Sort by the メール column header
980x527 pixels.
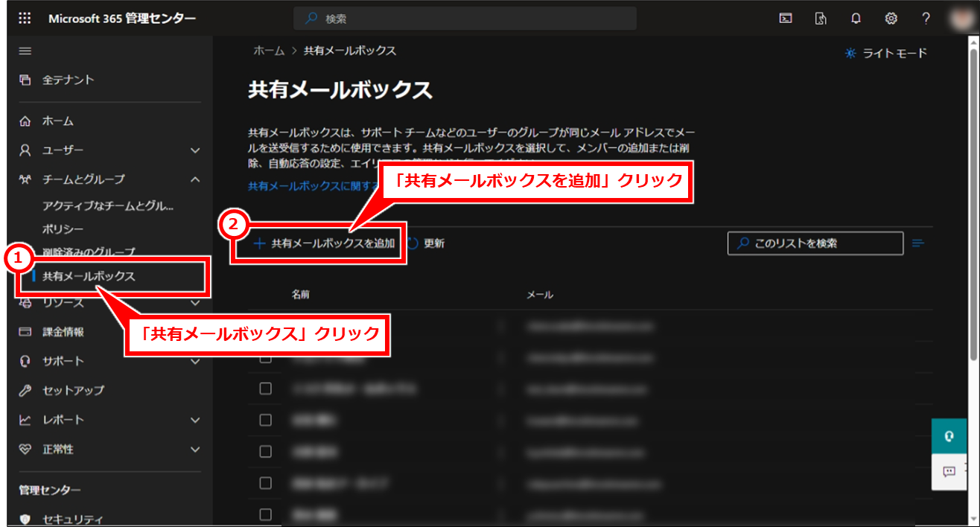tap(540, 295)
